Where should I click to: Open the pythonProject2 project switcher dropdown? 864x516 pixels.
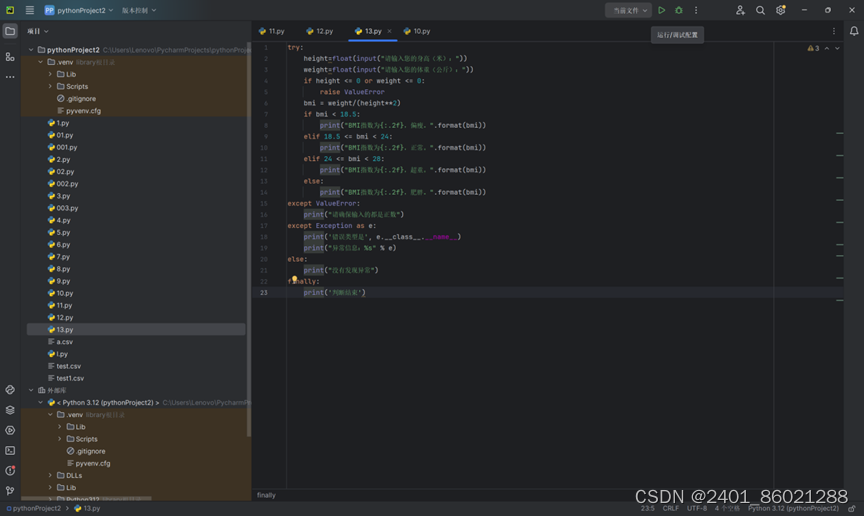[79, 10]
